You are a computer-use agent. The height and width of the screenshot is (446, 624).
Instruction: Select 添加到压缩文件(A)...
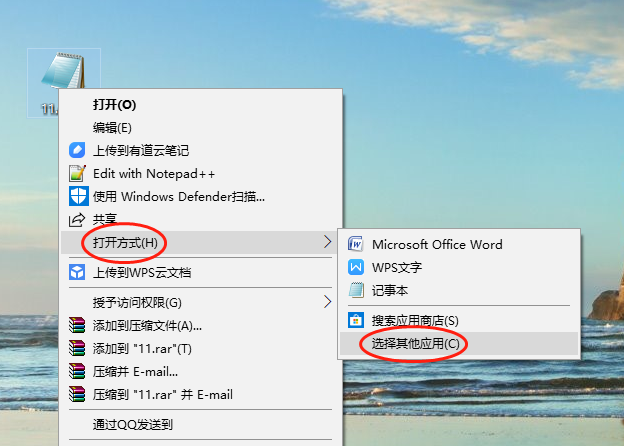tap(201, 325)
